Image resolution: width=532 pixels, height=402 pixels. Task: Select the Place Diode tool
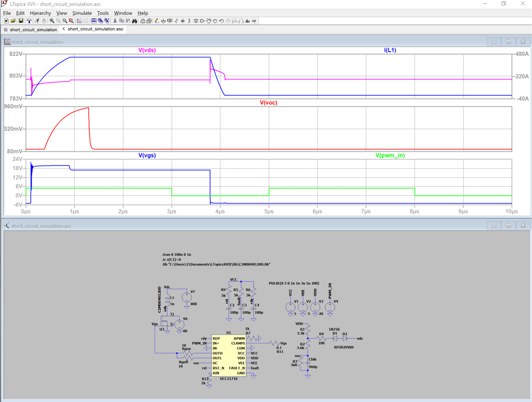pos(195,21)
